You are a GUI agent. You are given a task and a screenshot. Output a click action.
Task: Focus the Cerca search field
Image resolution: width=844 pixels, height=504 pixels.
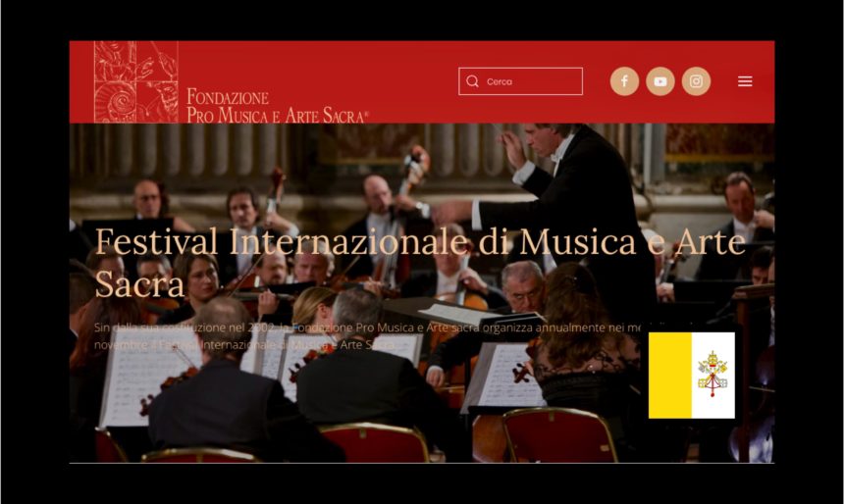point(520,81)
